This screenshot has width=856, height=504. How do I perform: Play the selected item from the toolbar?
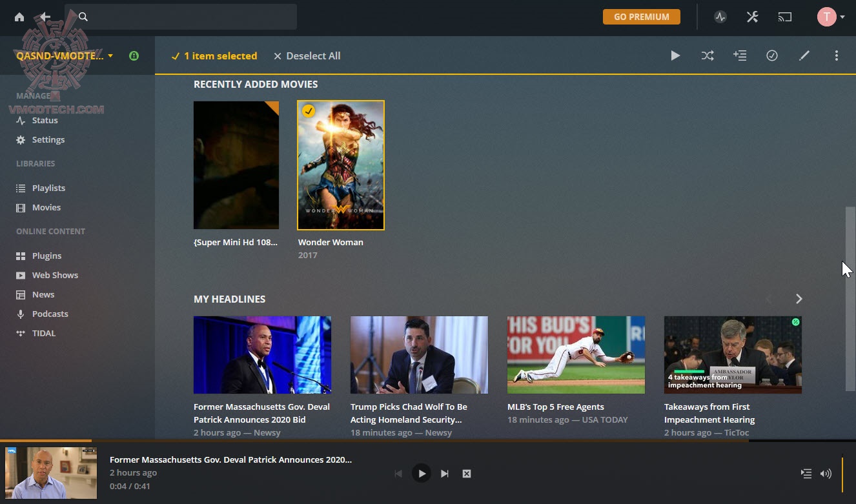[x=675, y=55]
